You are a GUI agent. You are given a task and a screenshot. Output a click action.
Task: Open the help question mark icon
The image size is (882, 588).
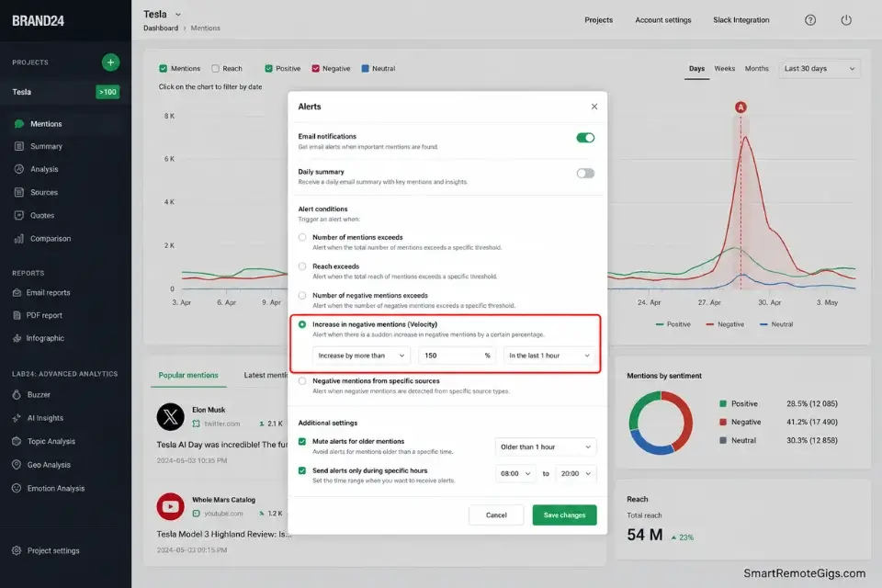[810, 20]
